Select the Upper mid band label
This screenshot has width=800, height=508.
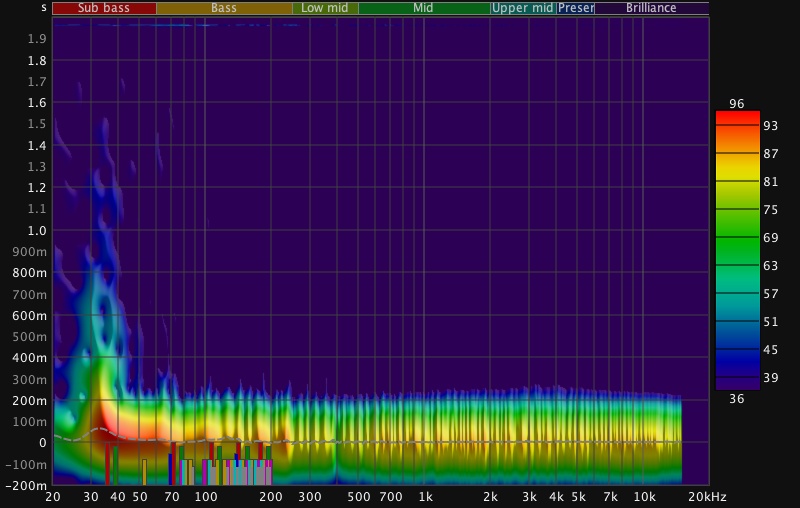pos(522,8)
